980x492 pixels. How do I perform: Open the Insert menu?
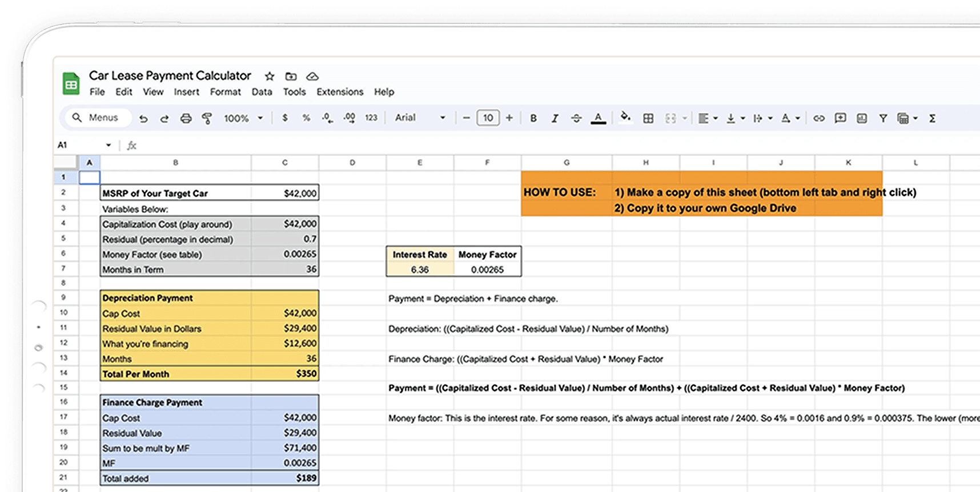186,92
